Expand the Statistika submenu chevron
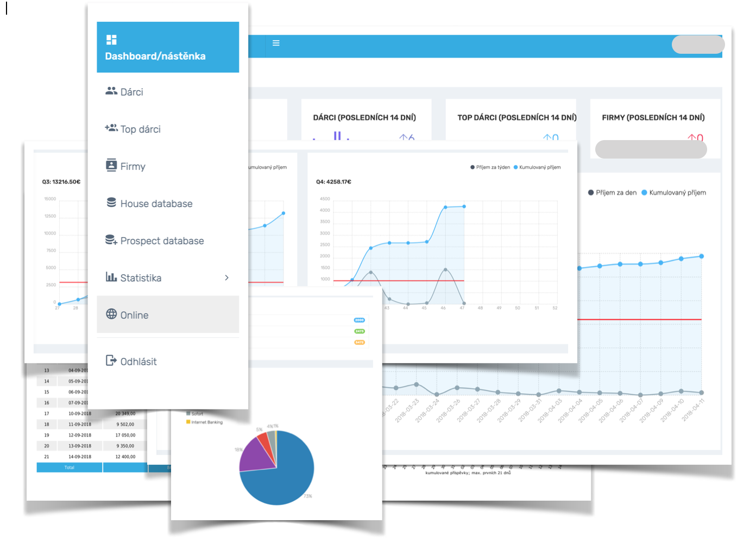756x543 pixels. [x=226, y=278]
